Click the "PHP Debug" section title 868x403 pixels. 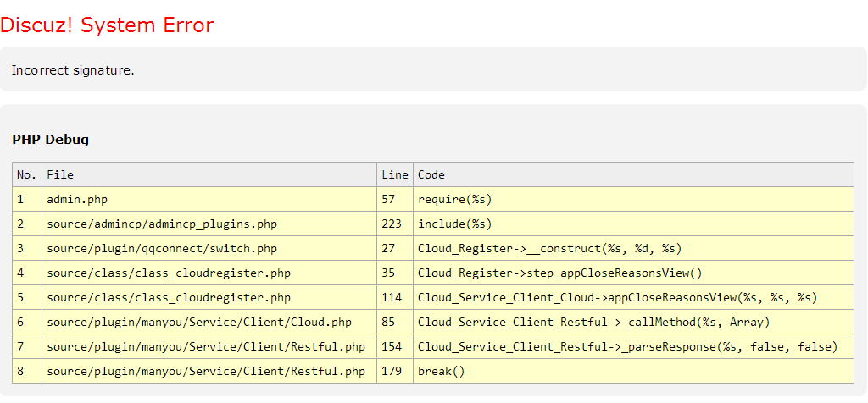[x=50, y=140]
